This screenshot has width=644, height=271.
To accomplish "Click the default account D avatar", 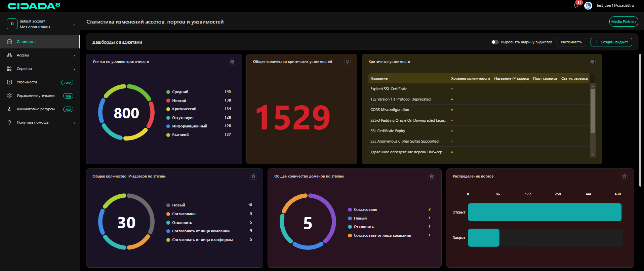I will coord(12,24).
